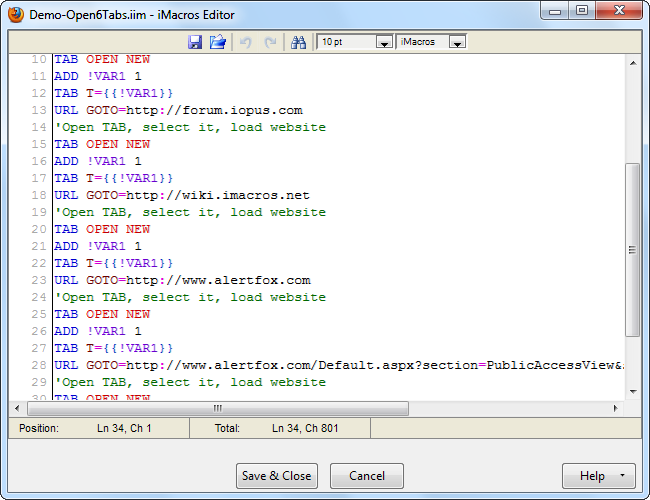This screenshot has width=650, height=500.
Task: Click the 'Total:' status bar label
Action: click(227, 428)
